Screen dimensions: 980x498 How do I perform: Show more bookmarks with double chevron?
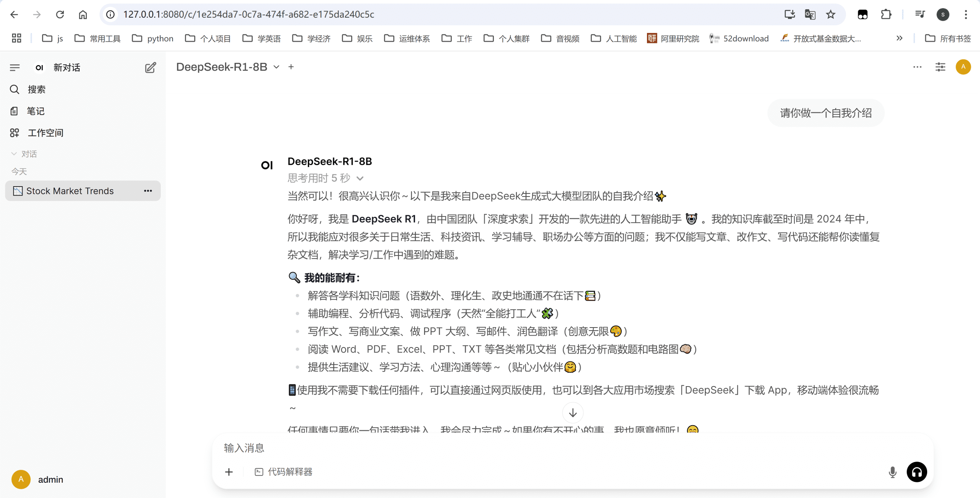coord(899,38)
